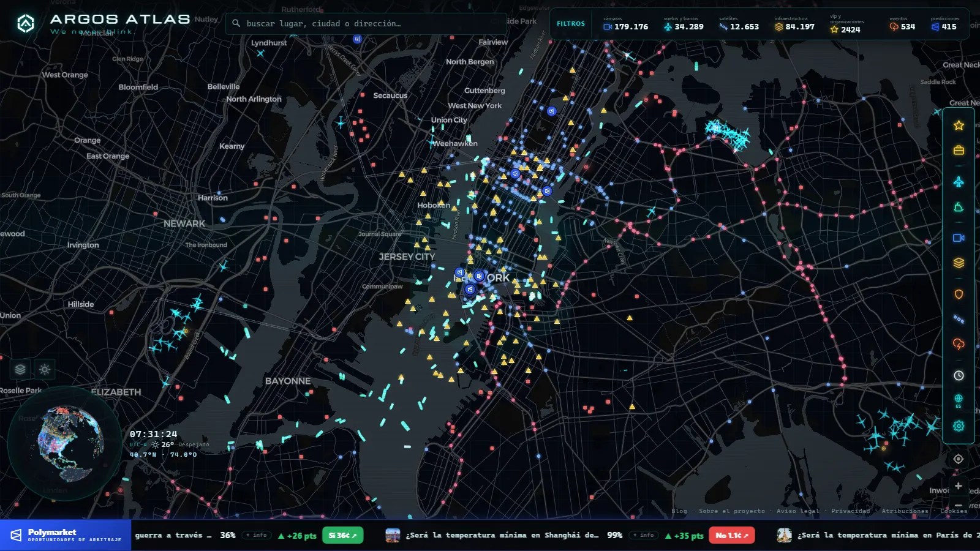Viewport: 980px width, 551px height.
Task: Open the storm cloud events icon in sidebar
Action: pos(959,344)
